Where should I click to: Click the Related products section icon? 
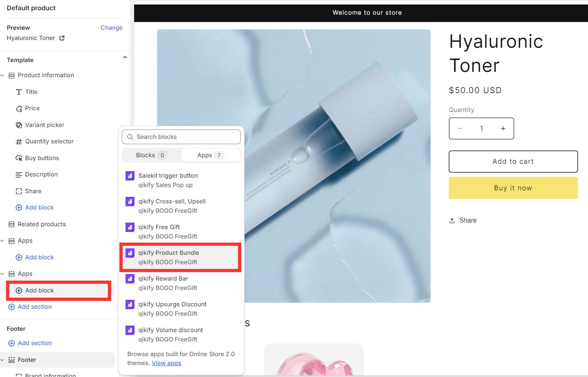[11, 224]
